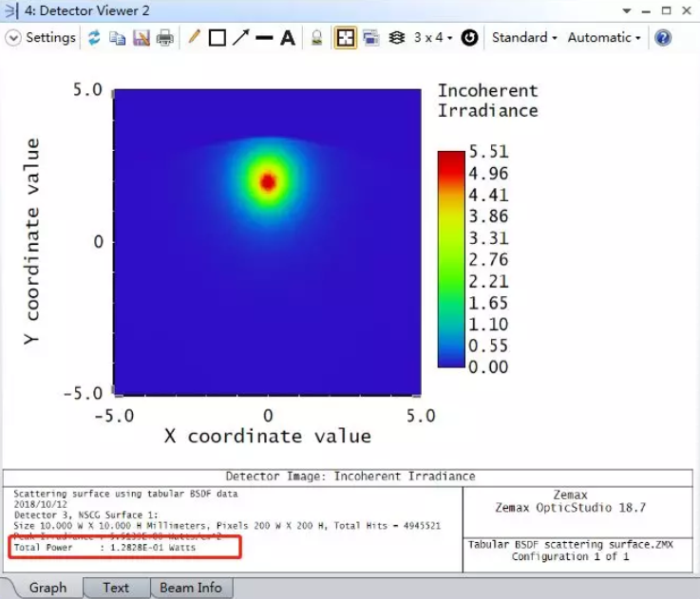Open the Standard dropdown
The height and width of the screenshot is (599, 700).
[524, 38]
